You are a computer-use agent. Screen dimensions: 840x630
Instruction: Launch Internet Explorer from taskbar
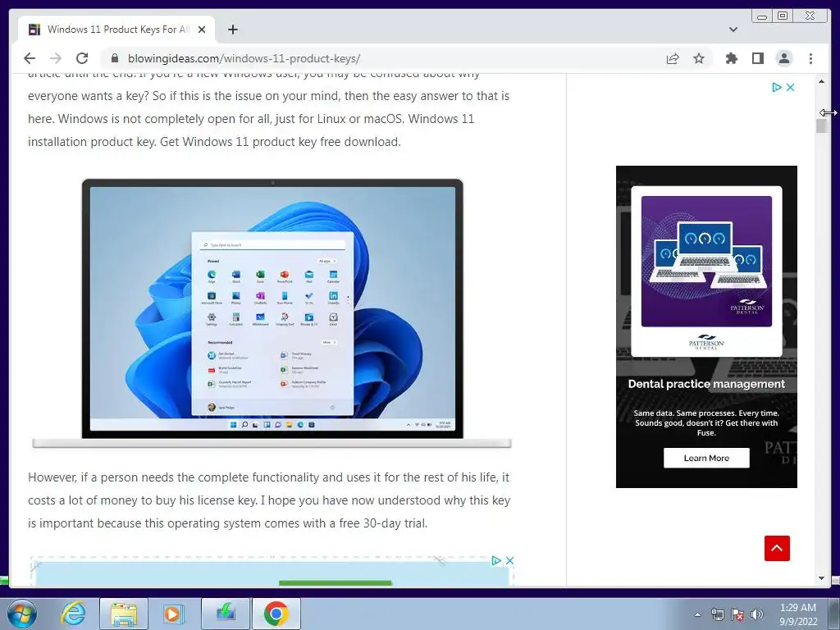73,614
